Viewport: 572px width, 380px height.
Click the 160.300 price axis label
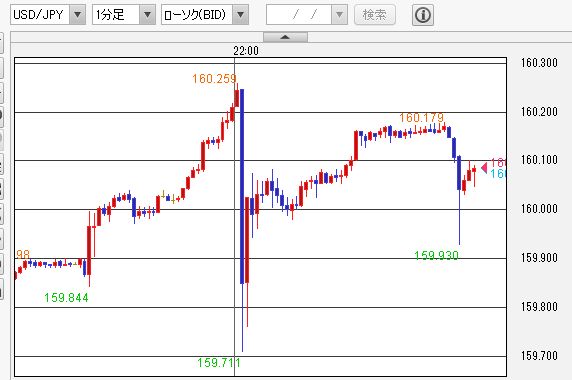(x=539, y=63)
